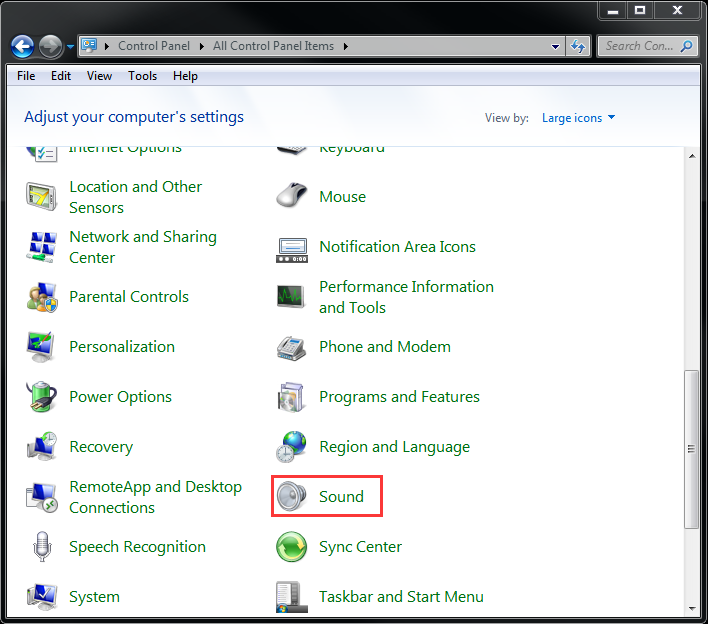
Task: Open the Personalization icon
Action: [x=41, y=347]
